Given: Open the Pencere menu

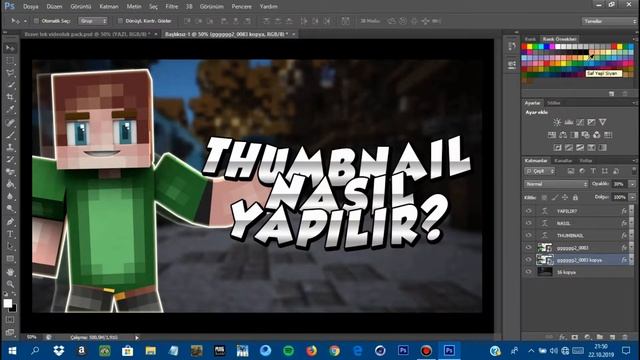Looking at the screenshot, I should click(x=242, y=7).
